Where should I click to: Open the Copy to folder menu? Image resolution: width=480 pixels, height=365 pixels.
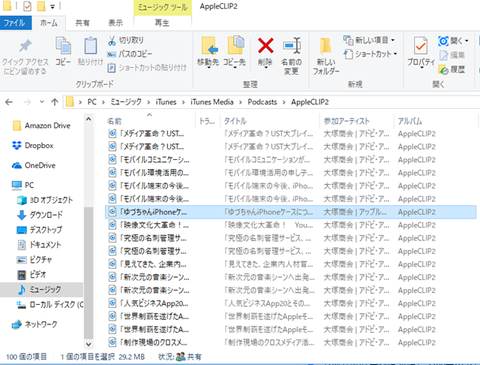pos(235,52)
